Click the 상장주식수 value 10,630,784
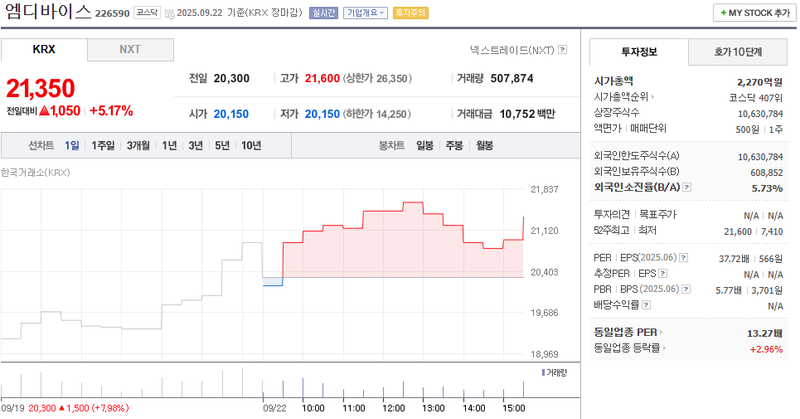 tap(760, 114)
